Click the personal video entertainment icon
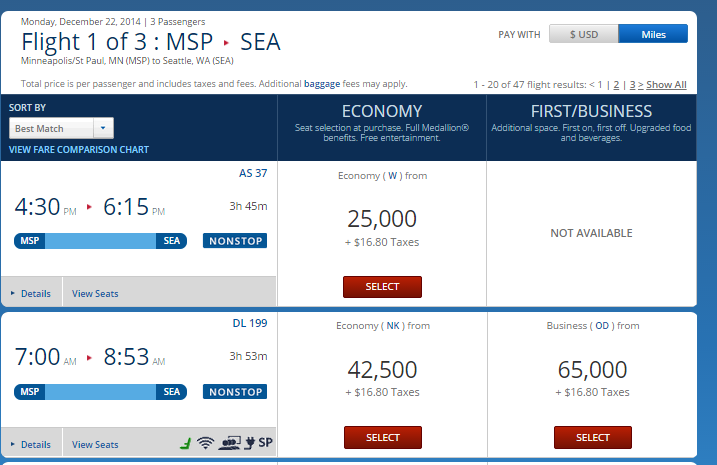The width and height of the screenshot is (717, 465). pyautogui.click(x=230, y=443)
